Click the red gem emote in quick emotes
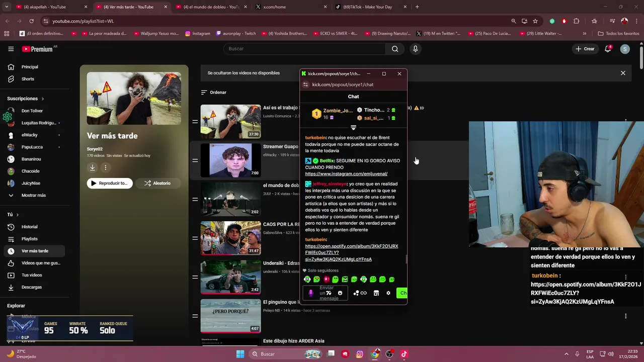The width and height of the screenshot is (644, 362). point(326,279)
